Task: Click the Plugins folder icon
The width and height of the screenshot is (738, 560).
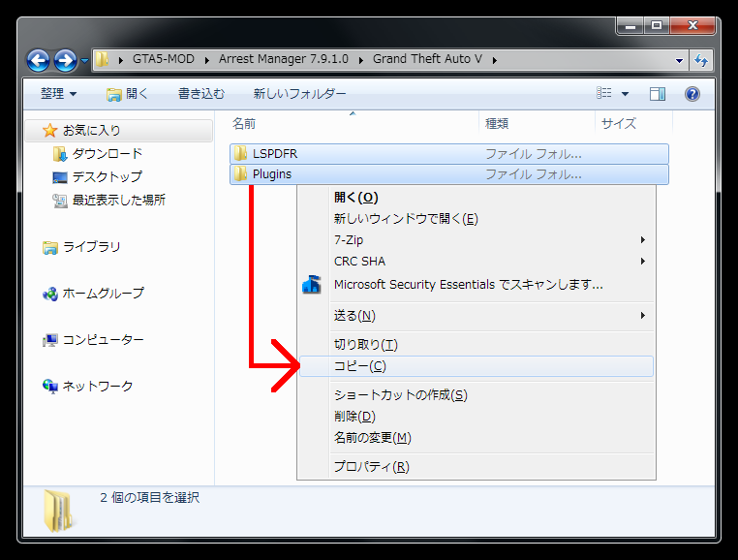Action: (240, 173)
